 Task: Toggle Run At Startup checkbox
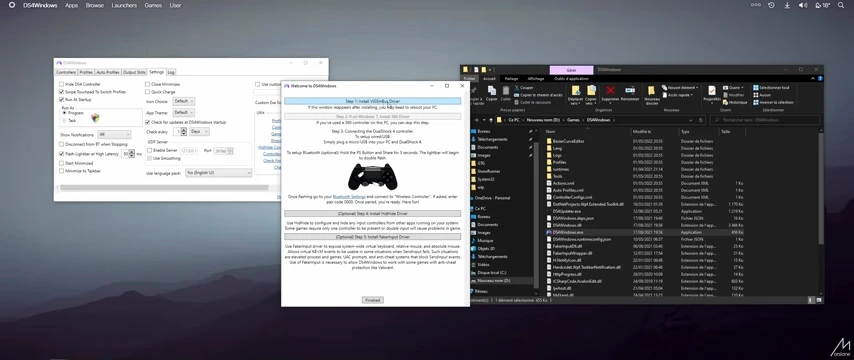[62, 100]
